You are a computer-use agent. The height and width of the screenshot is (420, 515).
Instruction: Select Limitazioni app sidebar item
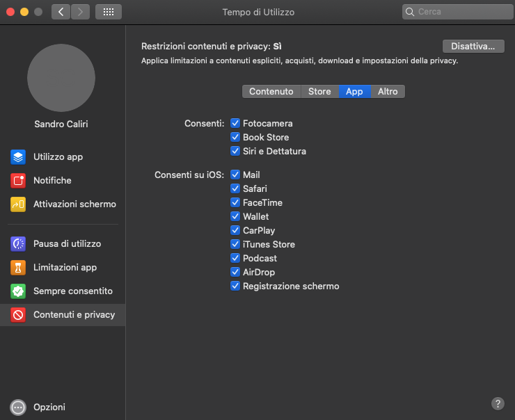63,268
